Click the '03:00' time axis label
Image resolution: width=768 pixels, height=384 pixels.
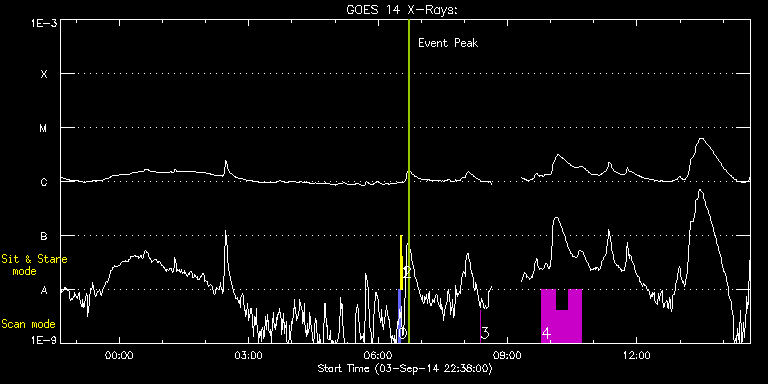249,356
